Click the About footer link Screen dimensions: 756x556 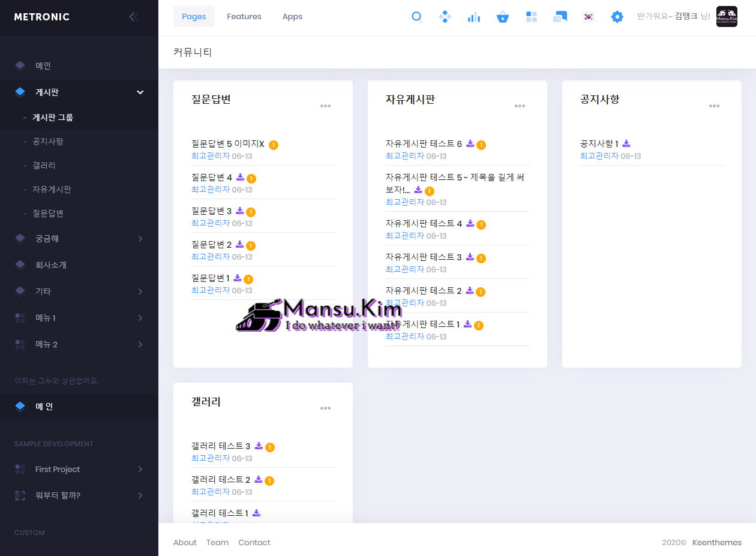[x=185, y=542]
